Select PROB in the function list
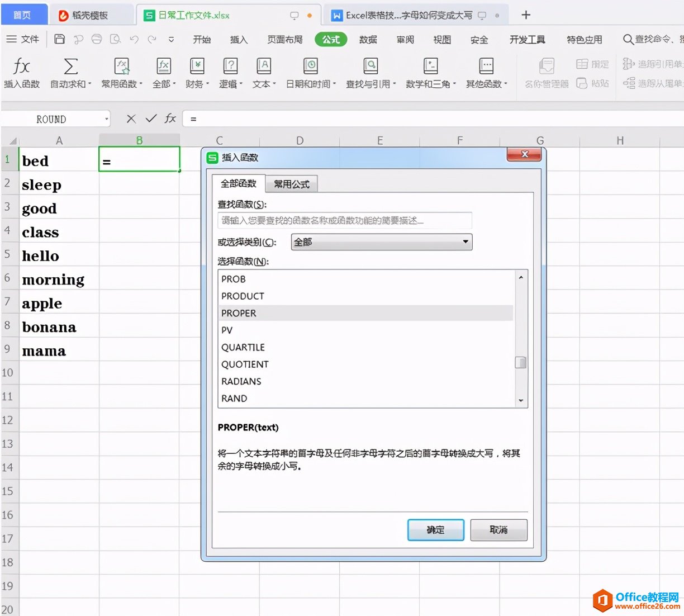The width and height of the screenshot is (684, 616). click(366, 279)
